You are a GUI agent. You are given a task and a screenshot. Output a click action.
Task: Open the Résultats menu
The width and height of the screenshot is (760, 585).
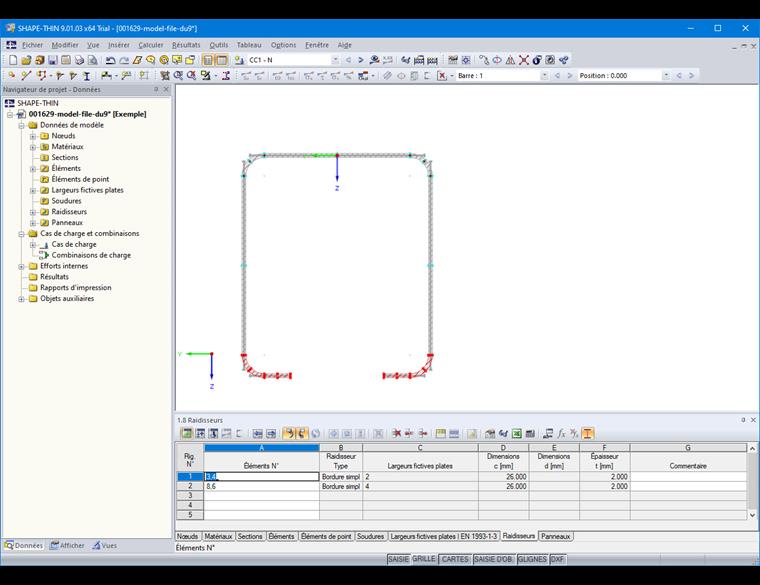click(x=186, y=45)
